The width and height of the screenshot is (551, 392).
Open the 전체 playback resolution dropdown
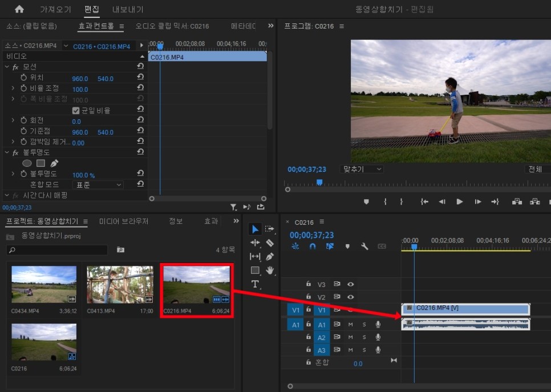pyautogui.click(x=538, y=169)
